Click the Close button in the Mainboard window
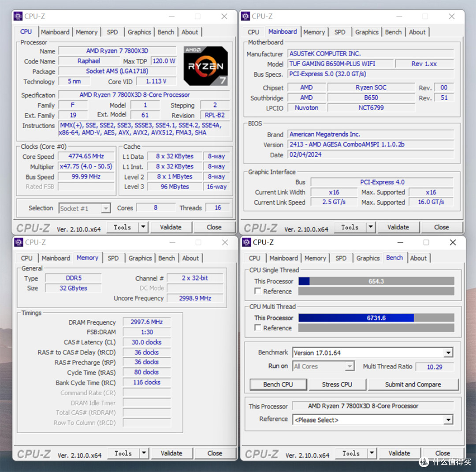 click(x=441, y=227)
